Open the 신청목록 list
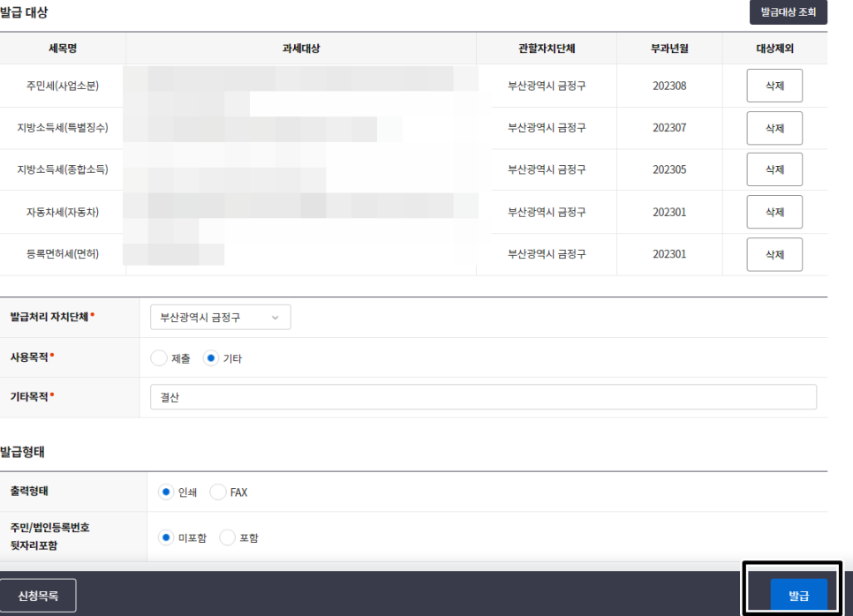This screenshot has width=853, height=616. 39,596
